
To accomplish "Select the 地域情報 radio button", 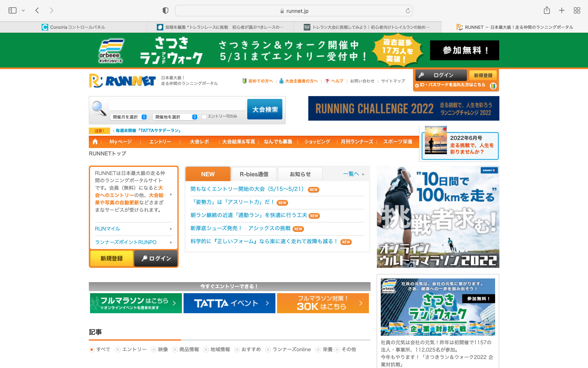I will pos(206,350).
